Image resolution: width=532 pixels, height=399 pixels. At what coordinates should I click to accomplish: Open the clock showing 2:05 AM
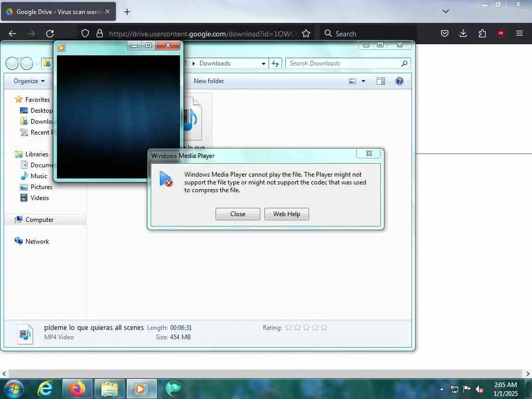(x=505, y=389)
